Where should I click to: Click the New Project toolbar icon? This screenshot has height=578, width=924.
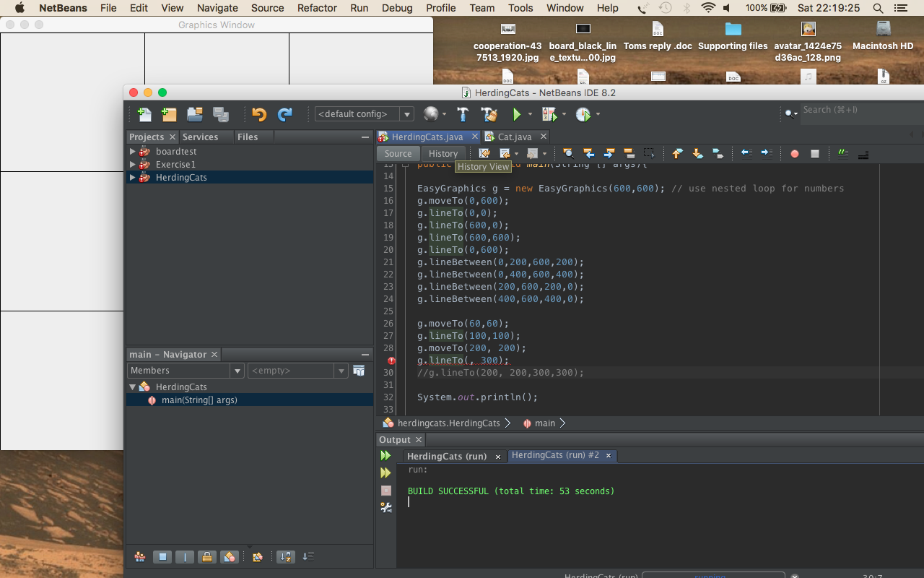pyautogui.click(x=169, y=114)
